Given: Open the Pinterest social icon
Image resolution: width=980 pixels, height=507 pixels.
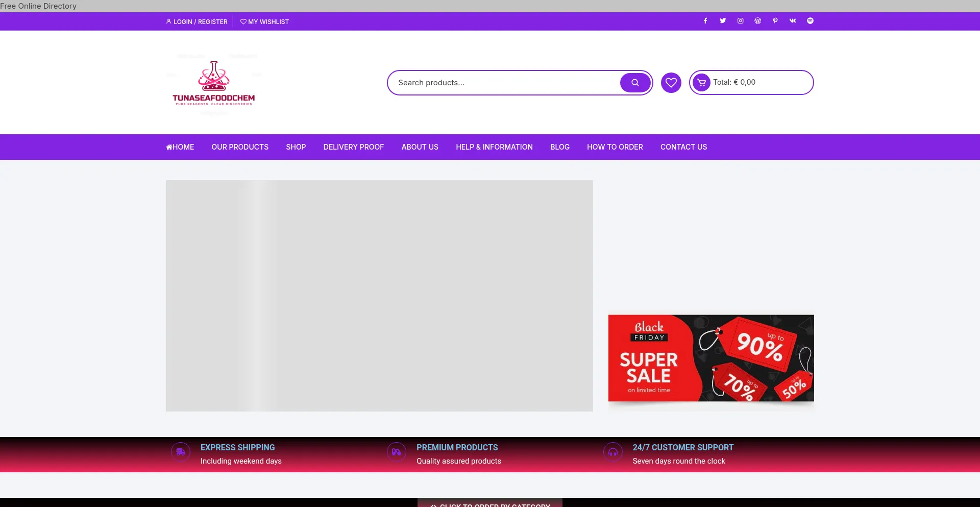Looking at the screenshot, I should point(775,21).
